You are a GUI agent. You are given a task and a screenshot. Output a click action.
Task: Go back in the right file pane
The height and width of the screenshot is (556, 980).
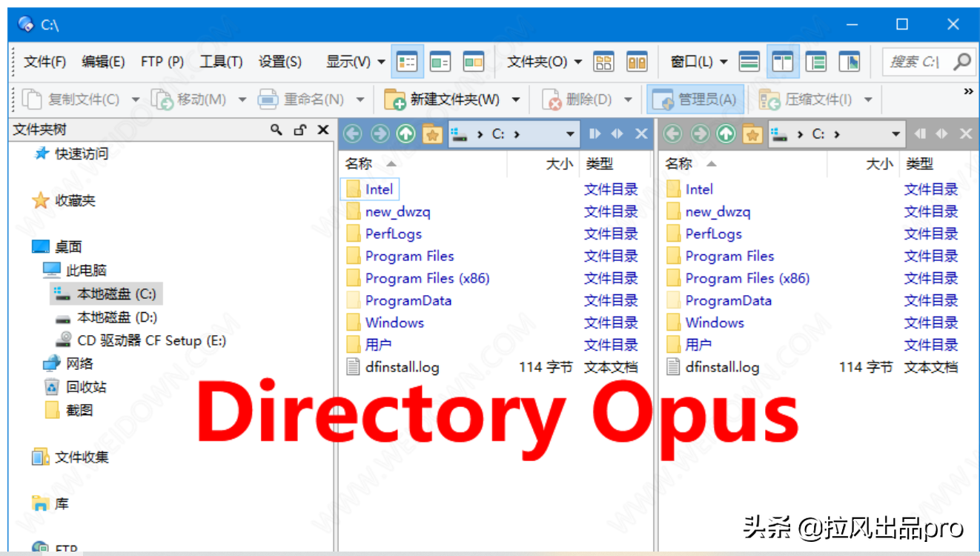coord(673,133)
